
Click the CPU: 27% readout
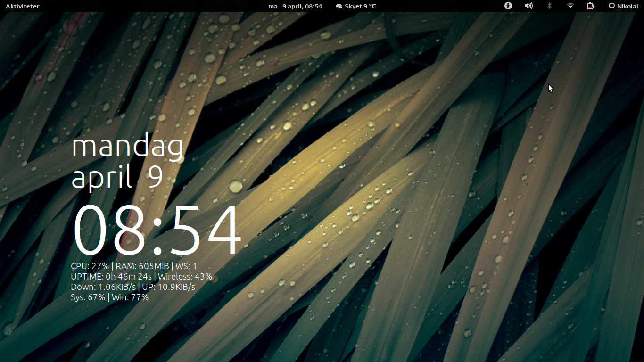[90, 266]
